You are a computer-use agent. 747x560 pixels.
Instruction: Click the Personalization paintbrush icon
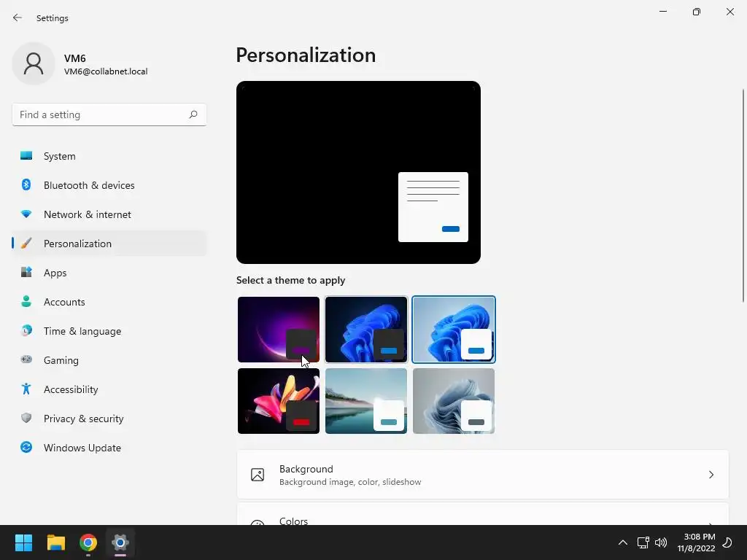pyautogui.click(x=26, y=244)
